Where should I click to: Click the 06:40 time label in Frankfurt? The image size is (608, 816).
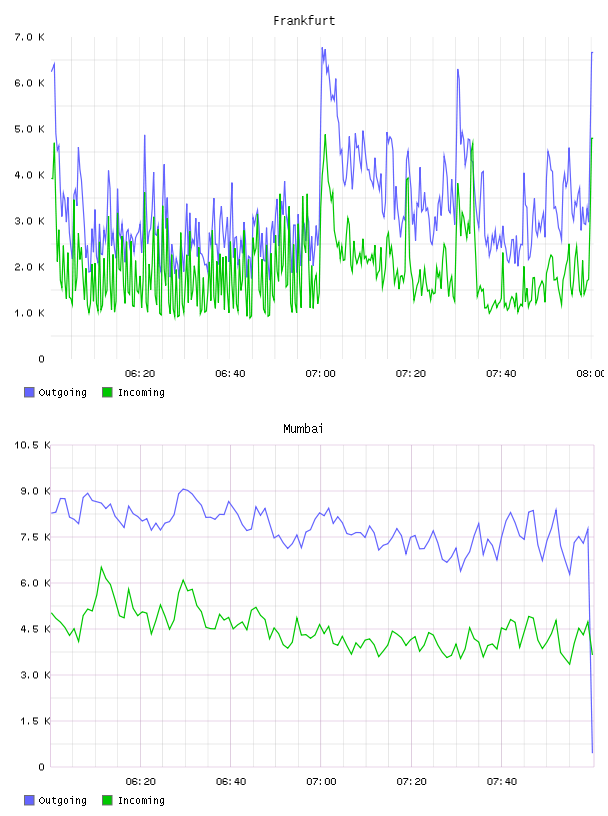point(230,374)
